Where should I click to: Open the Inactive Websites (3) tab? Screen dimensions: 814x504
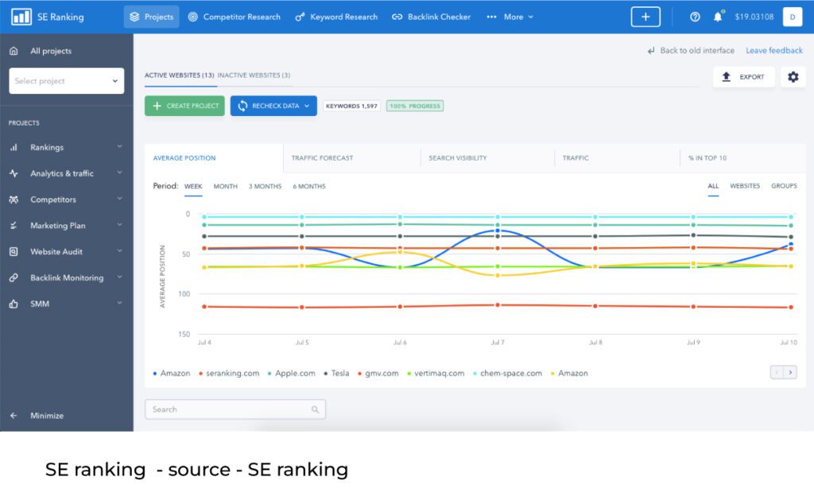254,76
